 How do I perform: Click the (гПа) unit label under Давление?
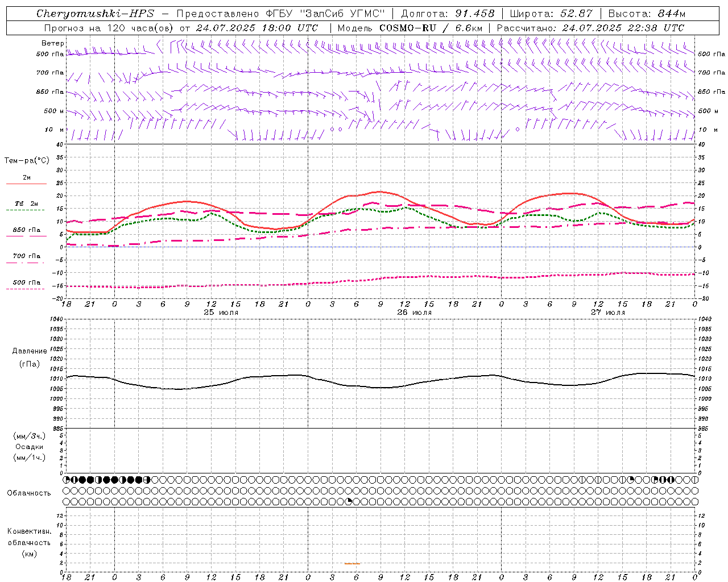tap(30, 364)
